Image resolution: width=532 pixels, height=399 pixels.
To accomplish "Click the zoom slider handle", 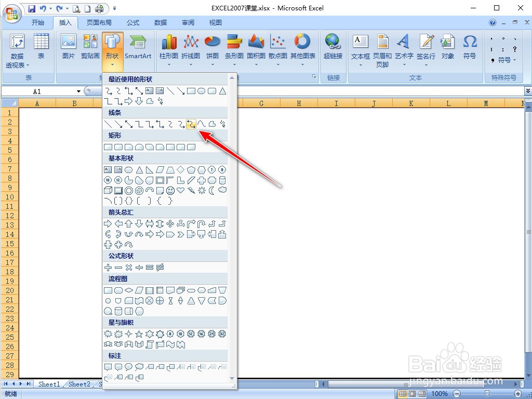I will 487,394.
